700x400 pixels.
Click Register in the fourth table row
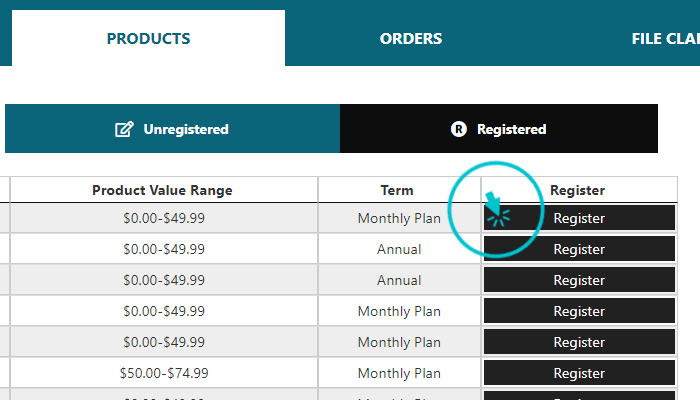coord(579,311)
